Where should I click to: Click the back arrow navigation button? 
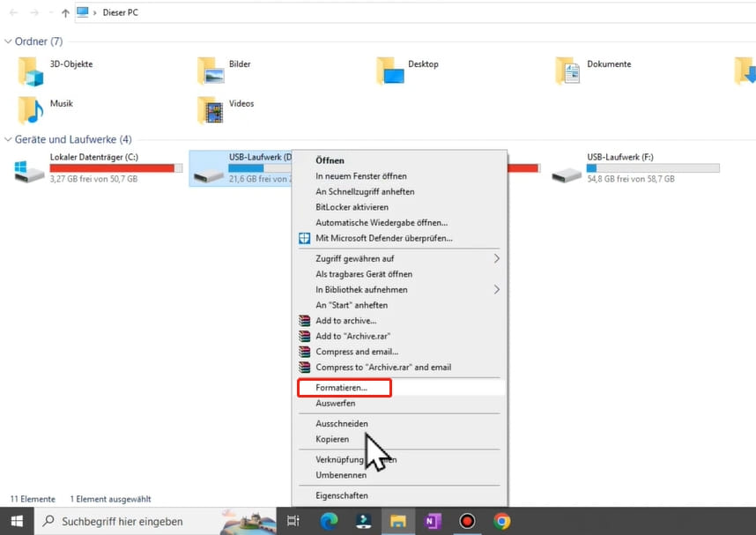[13, 13]
